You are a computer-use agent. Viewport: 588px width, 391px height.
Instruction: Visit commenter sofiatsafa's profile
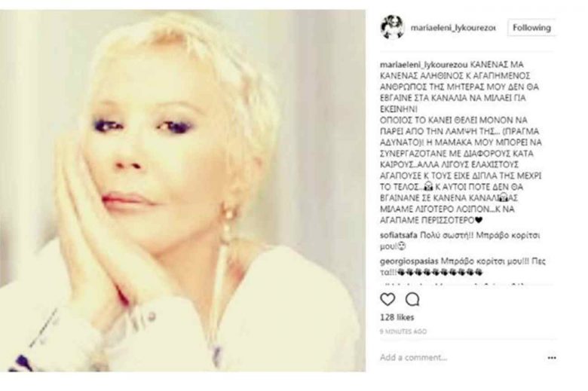point(399,235)
